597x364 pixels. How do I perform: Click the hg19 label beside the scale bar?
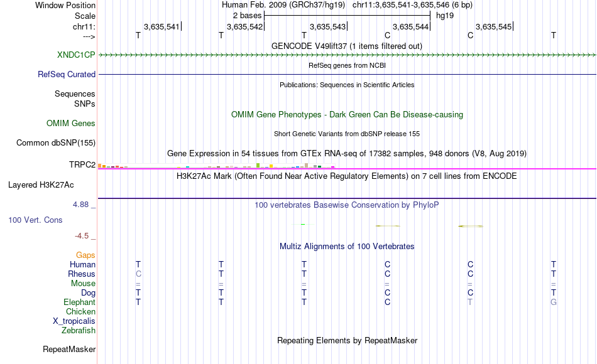445,16
